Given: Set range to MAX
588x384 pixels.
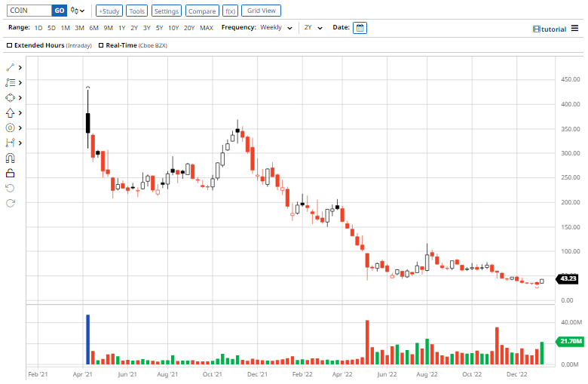Looking at the screenshot, I should coord(207,28).
